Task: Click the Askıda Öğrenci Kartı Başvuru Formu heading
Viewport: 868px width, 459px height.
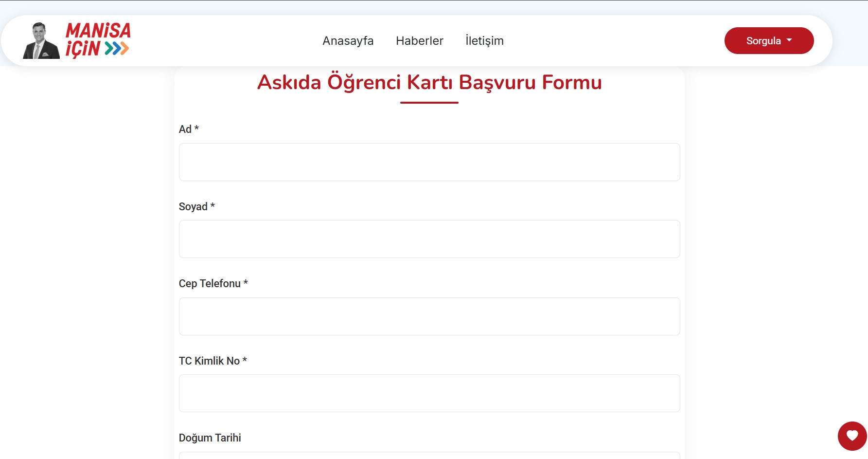Action: click(429, 82)
